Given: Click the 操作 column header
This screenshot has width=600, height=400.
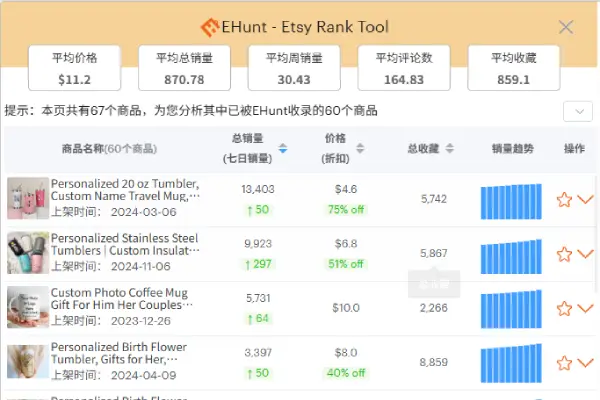Looking at the screenshot, I should [574, 149].
